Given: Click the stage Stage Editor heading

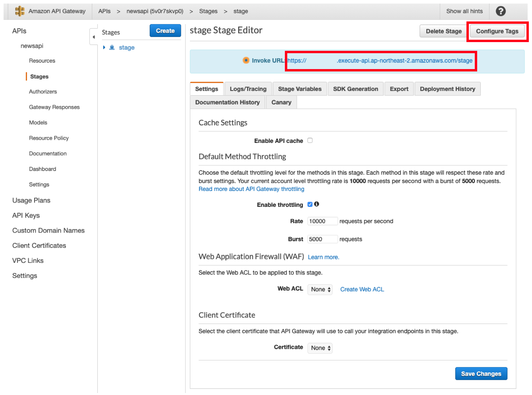Looking at the screenshot, I should tap(226, 30).
